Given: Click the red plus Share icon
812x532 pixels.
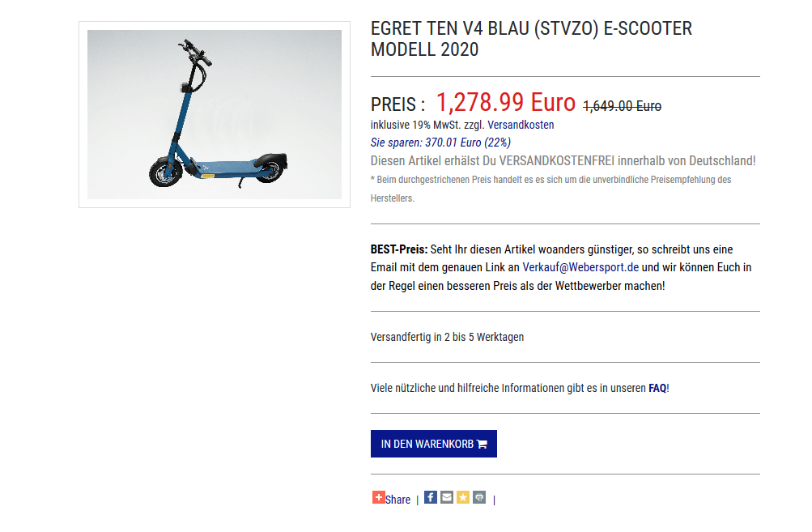Looking at the screenshot, I should point(378,497).
